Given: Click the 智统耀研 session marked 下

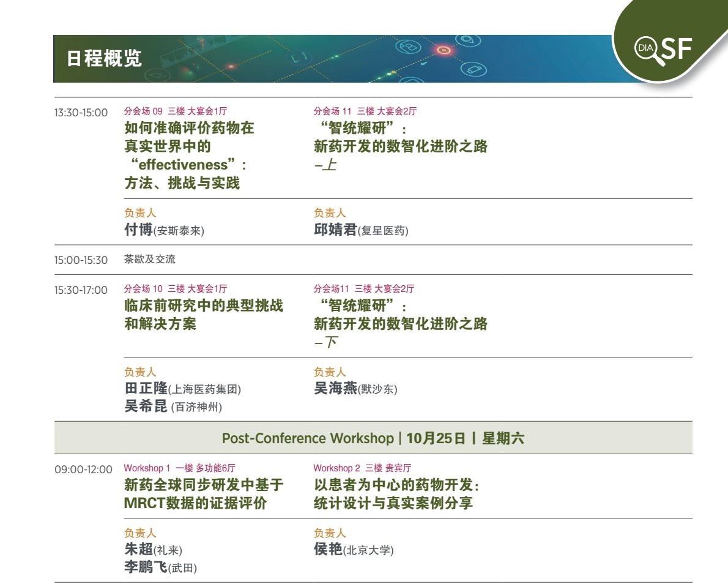Looking at the screenshot, I should [x=400, y=324].
